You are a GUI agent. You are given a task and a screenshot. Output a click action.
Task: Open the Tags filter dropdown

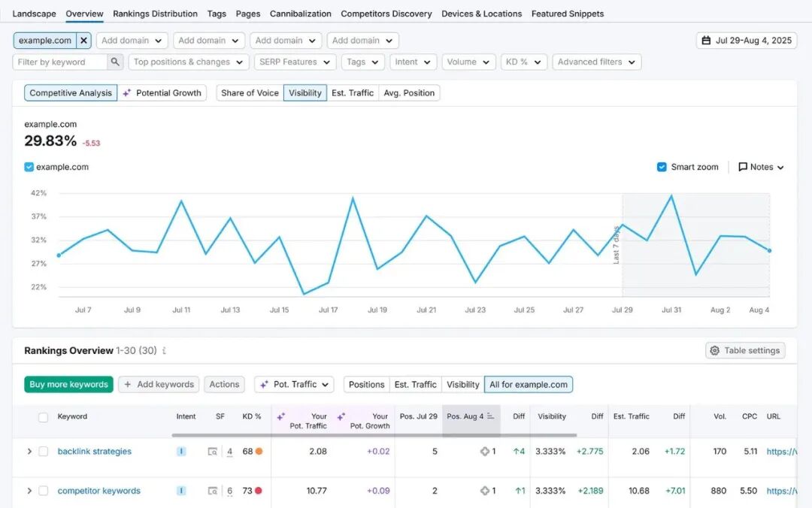362,62
